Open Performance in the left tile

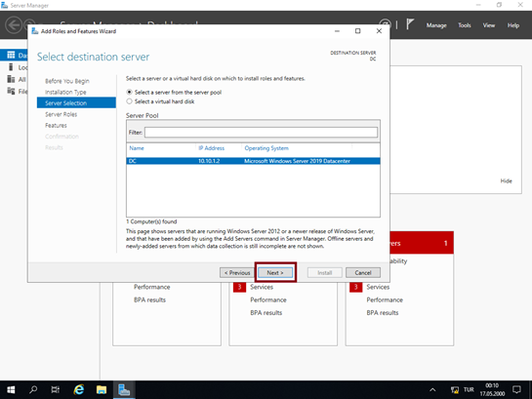pyautogui.click(x=151, y=287)
